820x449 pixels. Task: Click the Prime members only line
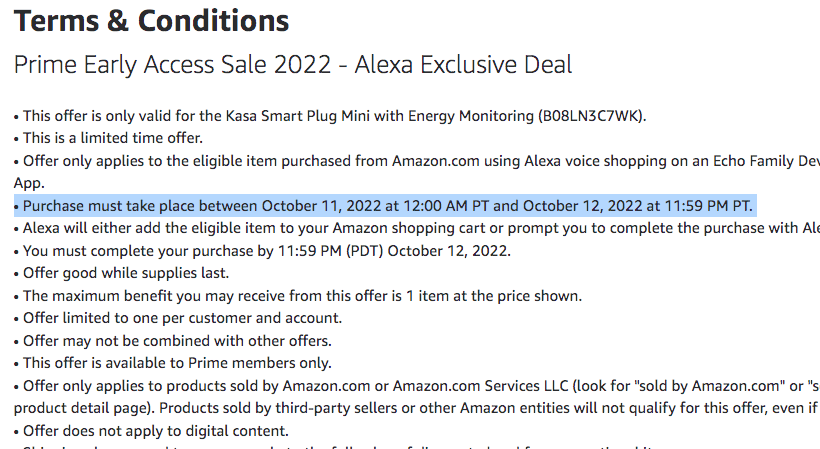173,363
